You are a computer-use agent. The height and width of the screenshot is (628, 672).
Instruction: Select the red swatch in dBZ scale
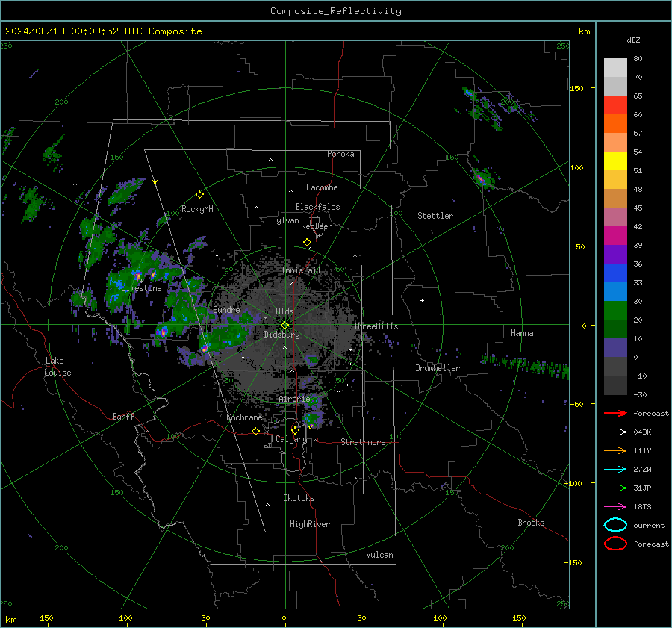click(x=615, y=105)
